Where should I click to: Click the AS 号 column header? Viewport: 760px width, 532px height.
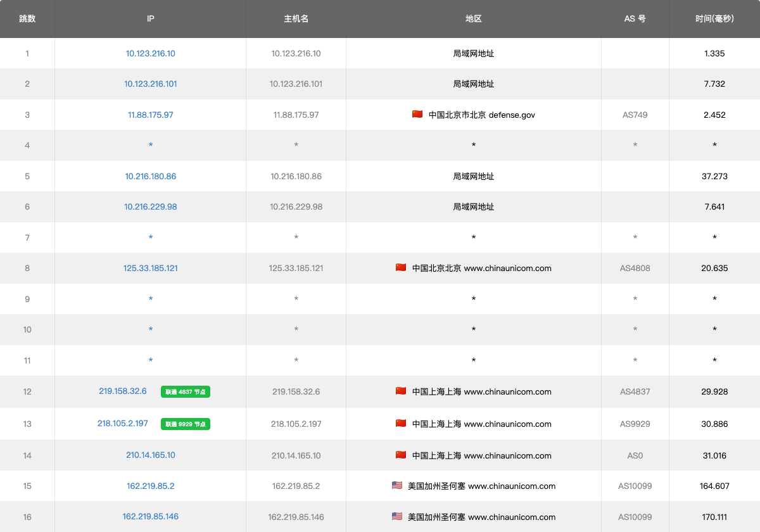(635, 19)
